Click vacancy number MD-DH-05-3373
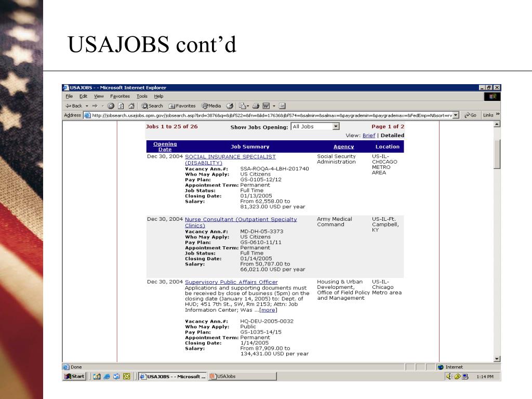This screenshot has height=399, width=532. [x=262, y=231]
